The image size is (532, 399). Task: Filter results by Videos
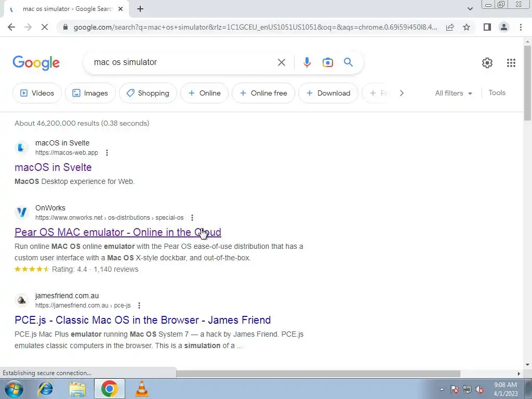tap(37, 93)
